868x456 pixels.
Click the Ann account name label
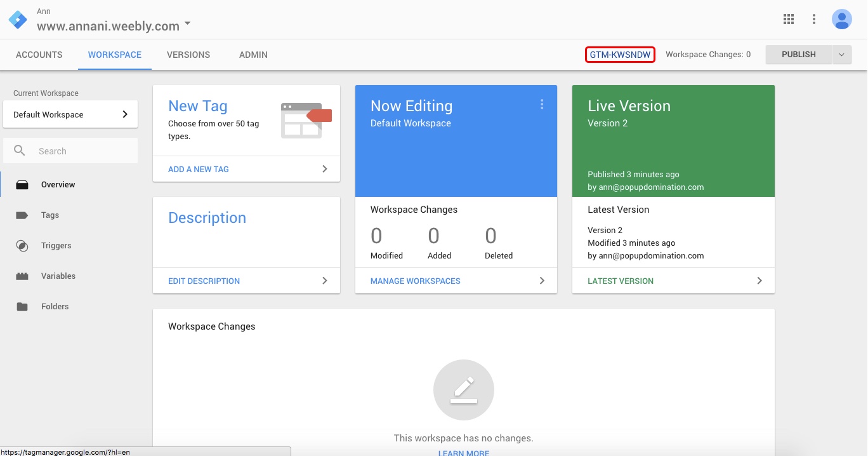point(44,11)
